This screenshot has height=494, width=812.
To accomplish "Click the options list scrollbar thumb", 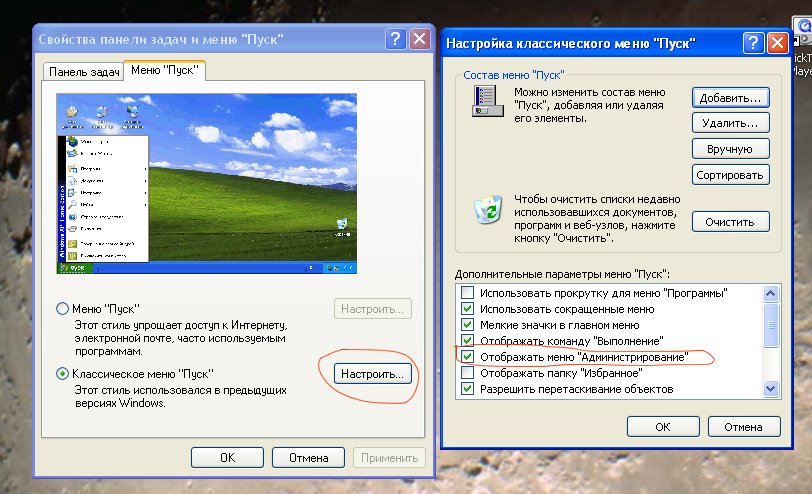I will (x=771, y=325).
